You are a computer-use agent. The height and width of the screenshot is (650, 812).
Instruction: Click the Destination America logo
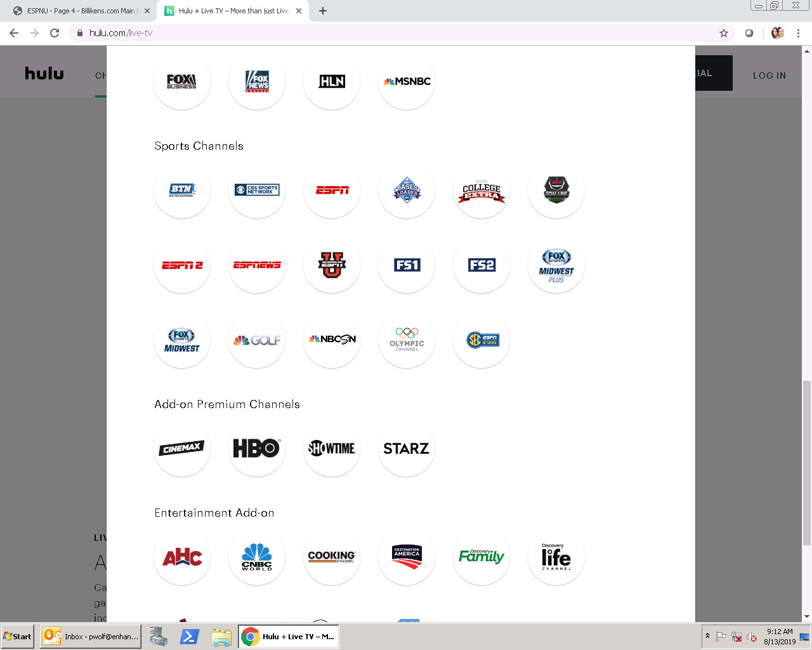pyautogui.click(x=407, y=557)
